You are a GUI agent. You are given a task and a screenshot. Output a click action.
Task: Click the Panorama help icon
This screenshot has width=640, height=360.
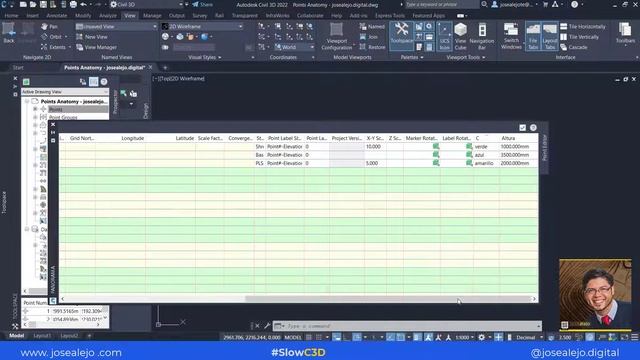coord(533,128)
